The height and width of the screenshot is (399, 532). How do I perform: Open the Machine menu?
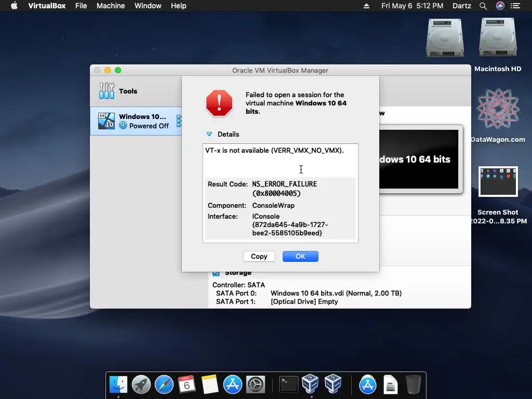[x=111, y=6]
